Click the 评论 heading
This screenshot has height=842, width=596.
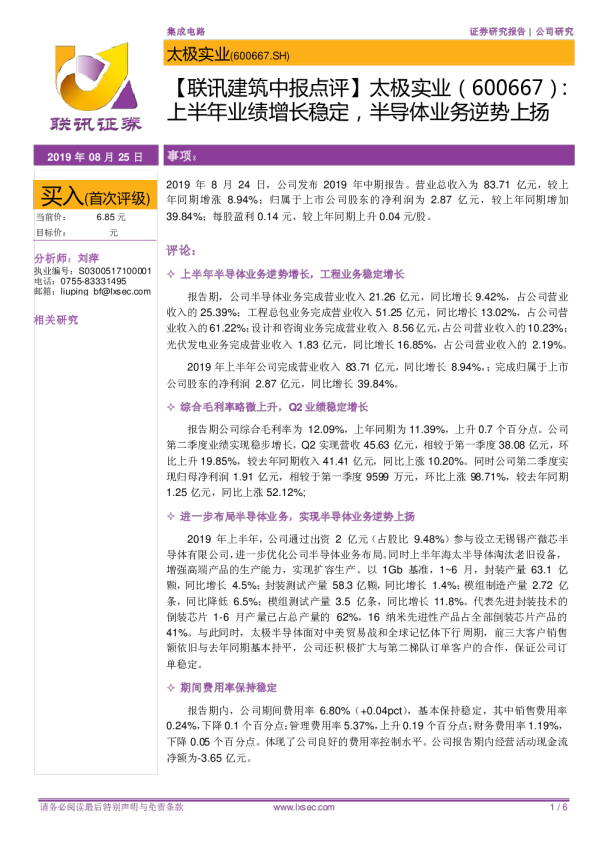tap(181, 250)
